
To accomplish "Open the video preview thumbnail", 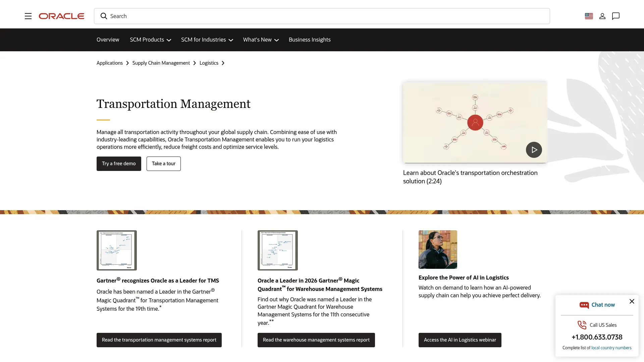I will pyautogui.click(x=475, y=123).
